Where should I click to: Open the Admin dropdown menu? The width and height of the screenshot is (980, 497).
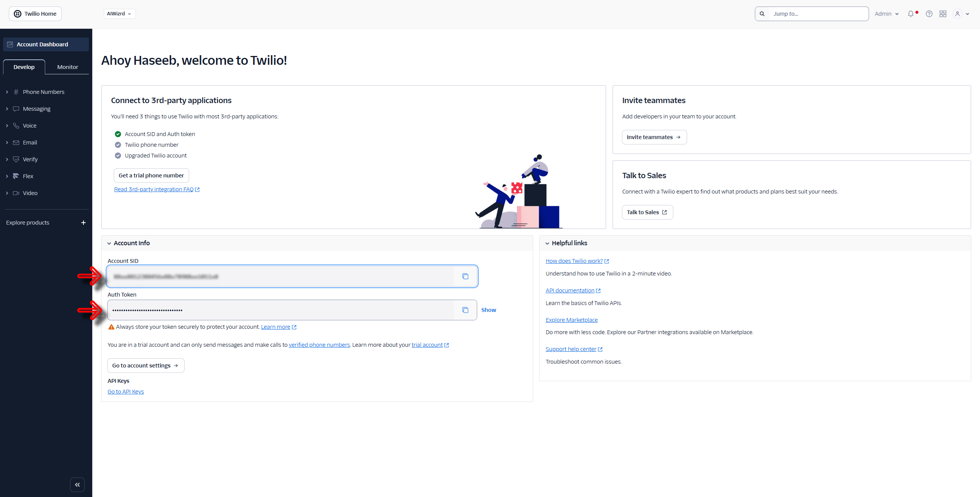pyautogui.click(x=886, y=14)
